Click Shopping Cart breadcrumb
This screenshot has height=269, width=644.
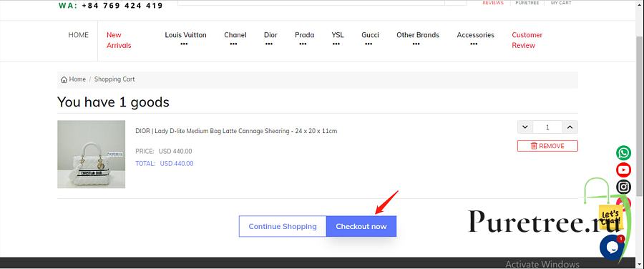114,79
